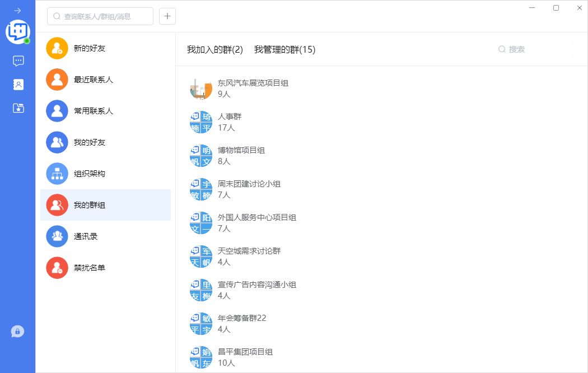Click the 查询联系人/群组/消息 search field
Image resolution: width=588 pixels, height=373 pixels.
101,16
